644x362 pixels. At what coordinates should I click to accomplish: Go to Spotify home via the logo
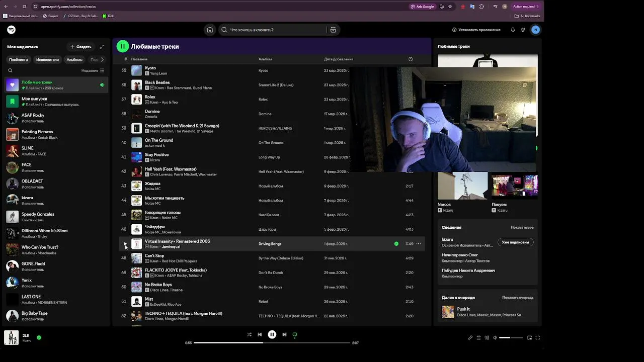(x=12, y=30)
